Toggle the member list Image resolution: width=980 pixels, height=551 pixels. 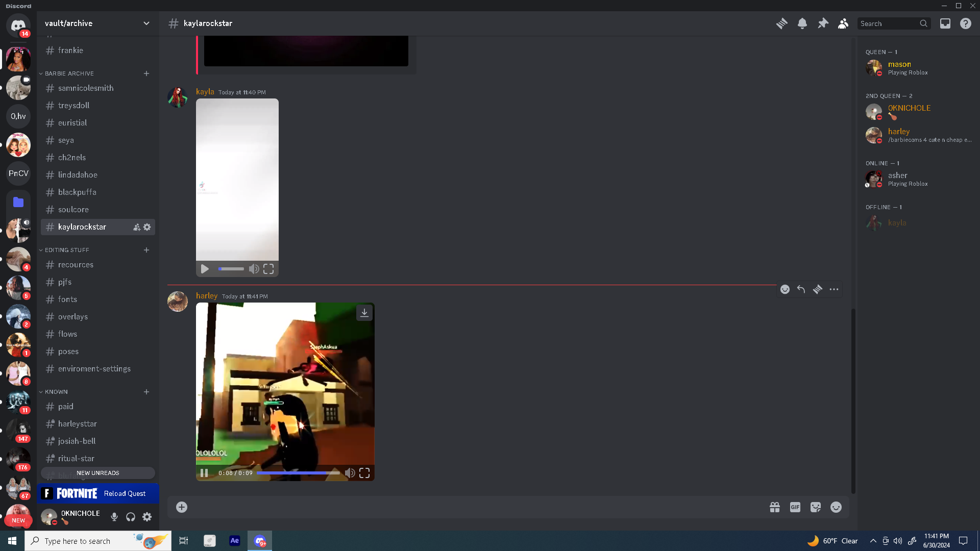pyautogui.click(x=843, y=23)
